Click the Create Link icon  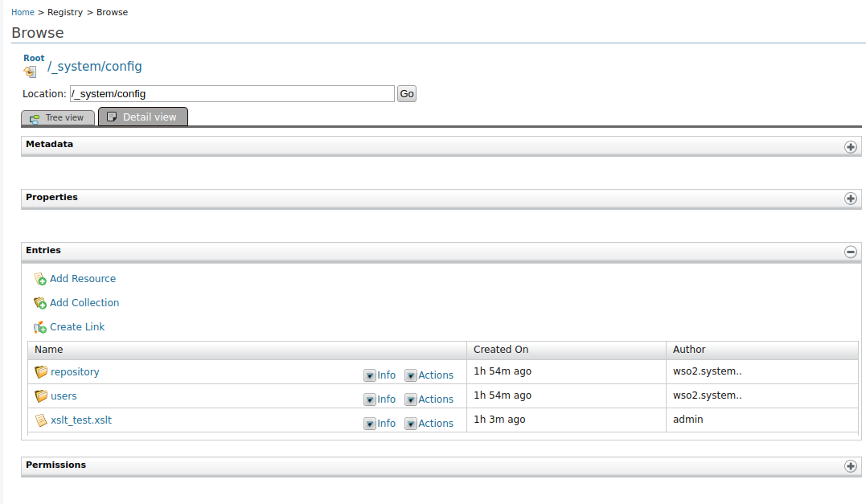point(39,326)
